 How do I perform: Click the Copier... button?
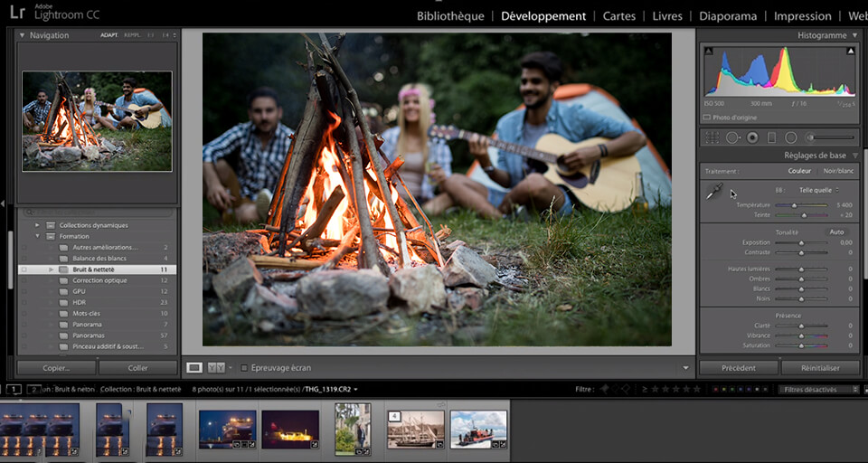[x=56, y=368]
